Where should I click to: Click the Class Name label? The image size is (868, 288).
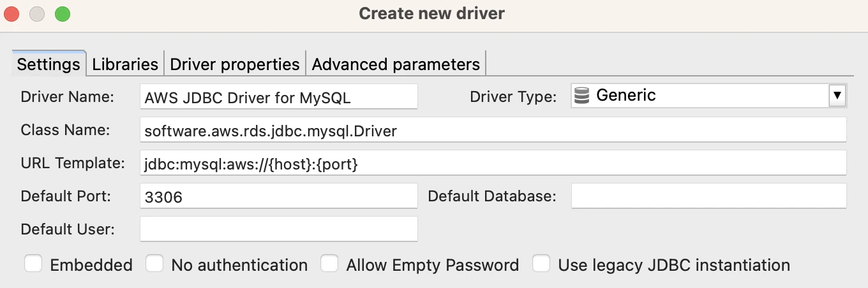[x=65, y=130]
